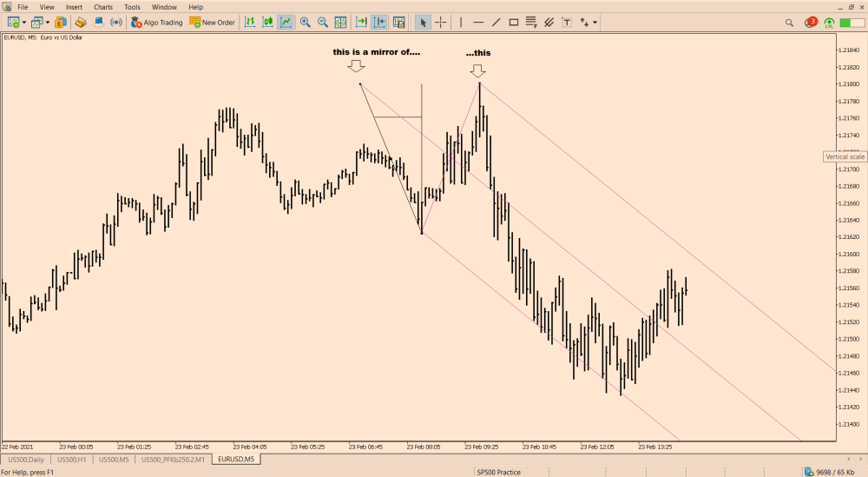This screenshot has width=868, height=477.
Task: Select the horizontal line drawing tool
Action: (x=478, y=23)
